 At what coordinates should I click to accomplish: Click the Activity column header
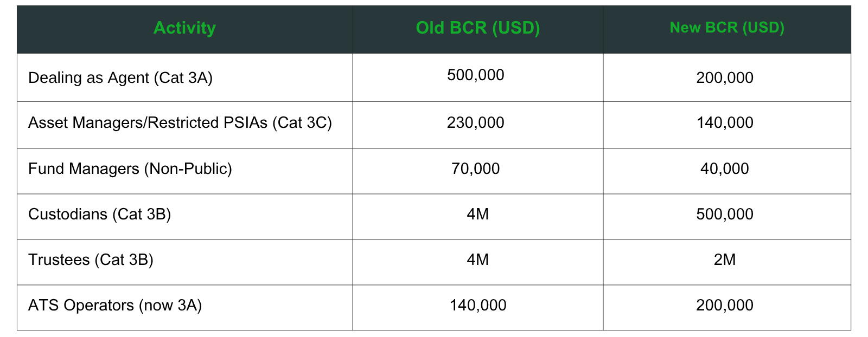(184, 28)
